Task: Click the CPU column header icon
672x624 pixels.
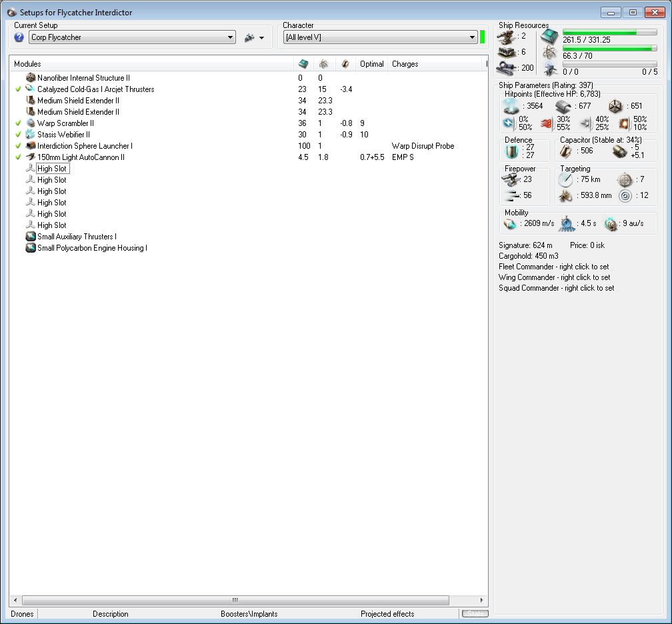Action: pos(303,64)
